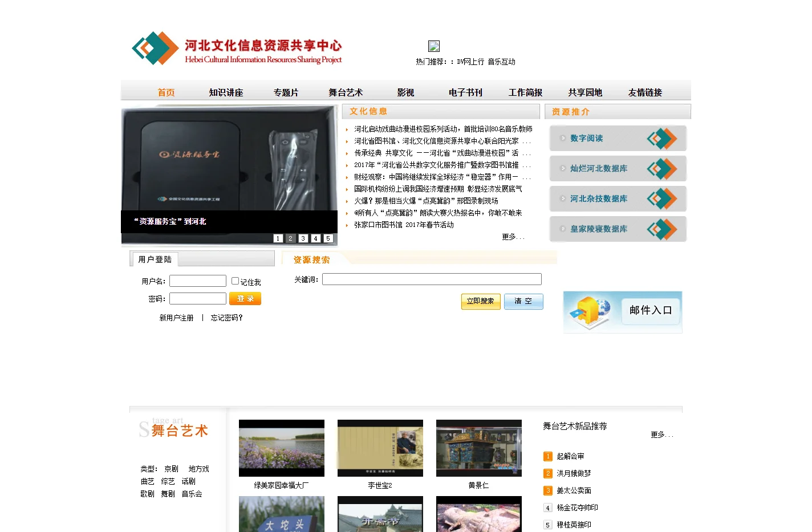Select the 首页 nav tab

coord(166,92)
